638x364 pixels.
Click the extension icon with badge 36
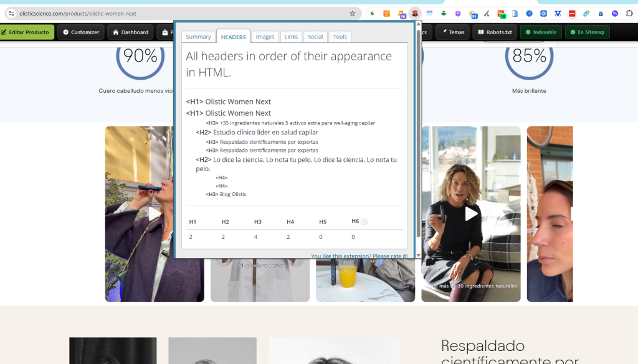click(401, 13)
